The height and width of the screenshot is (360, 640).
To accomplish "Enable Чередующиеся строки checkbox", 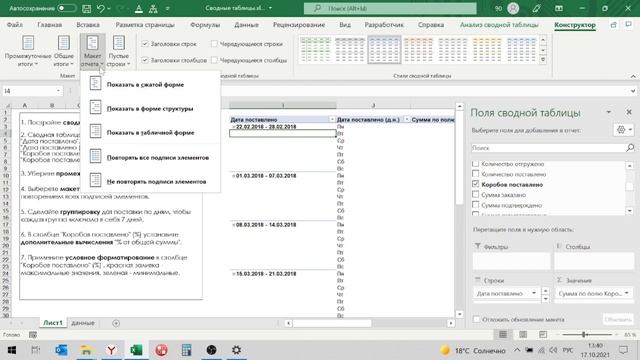I will coord(214,44).
